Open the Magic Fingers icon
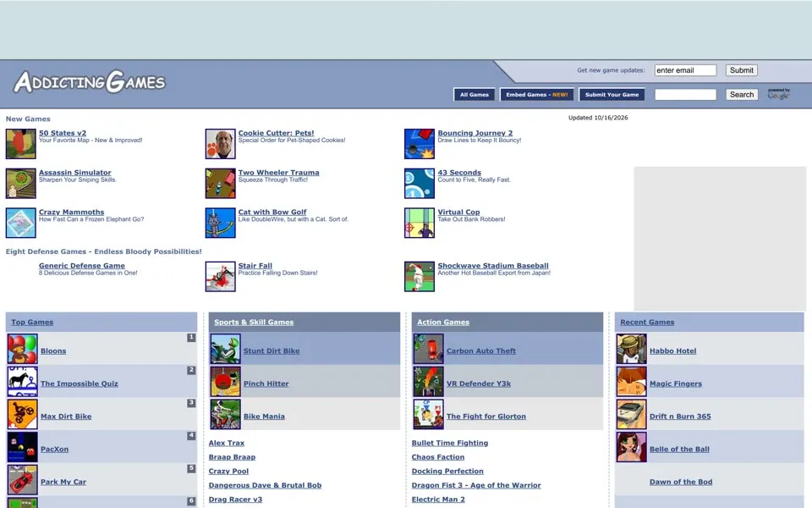This screenshot has width=812, height=508. (631, 382)
